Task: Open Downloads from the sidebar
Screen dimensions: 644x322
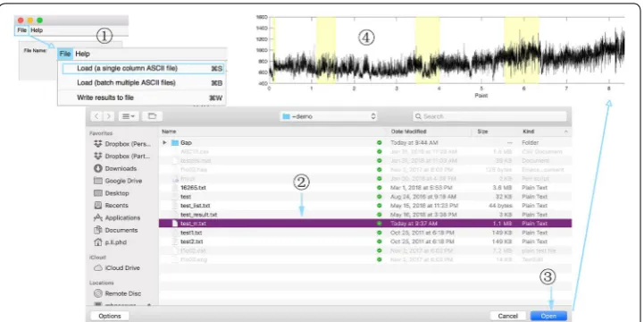Action: (115, 169)
